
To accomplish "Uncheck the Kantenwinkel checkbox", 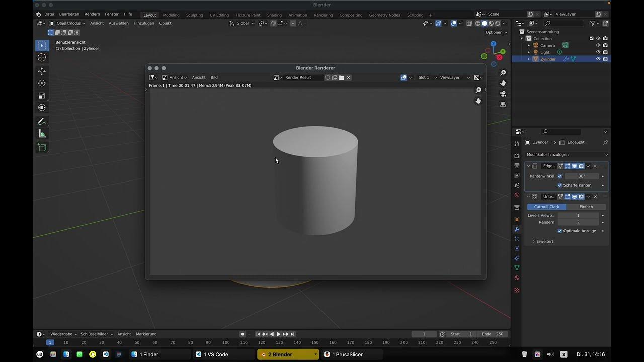I will [560, 176].
